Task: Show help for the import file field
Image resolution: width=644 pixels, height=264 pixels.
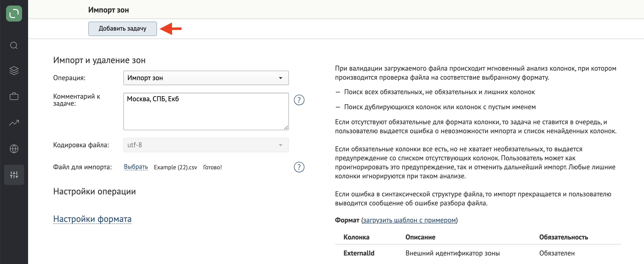Action: click(299, 167)
